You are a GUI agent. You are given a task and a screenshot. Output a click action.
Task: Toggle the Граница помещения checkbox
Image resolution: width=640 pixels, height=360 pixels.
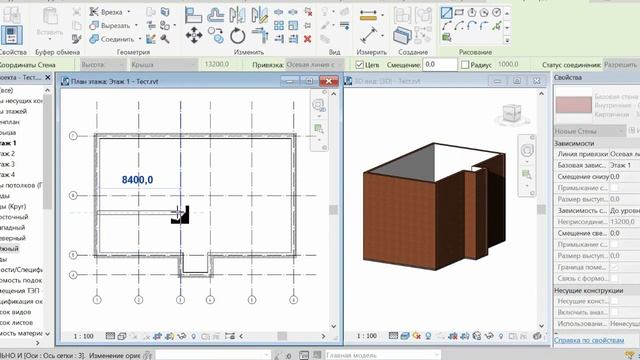pos(614,267)
